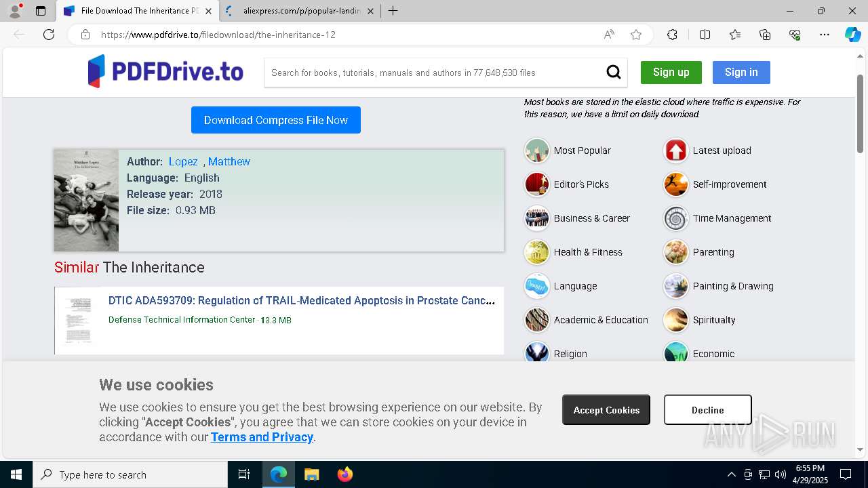Click the Parenting category icon
The height and width of the screenshot is (488, 868).
(675, 252)
